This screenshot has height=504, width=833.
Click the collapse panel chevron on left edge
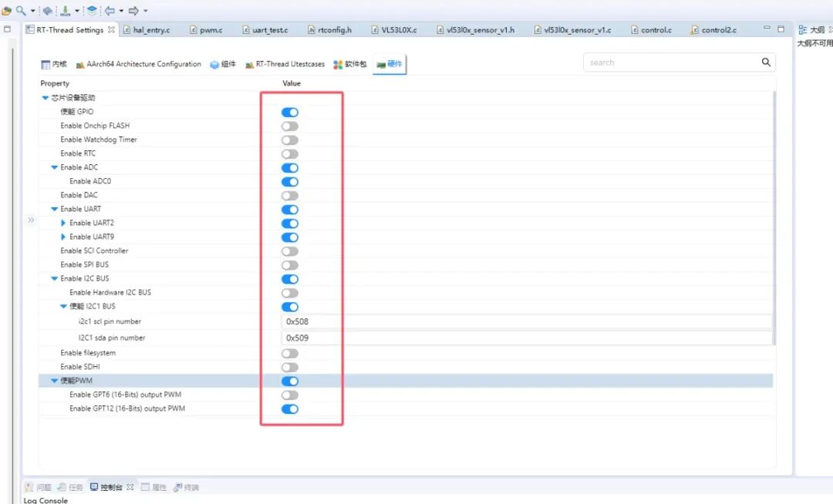coord(31,220)
